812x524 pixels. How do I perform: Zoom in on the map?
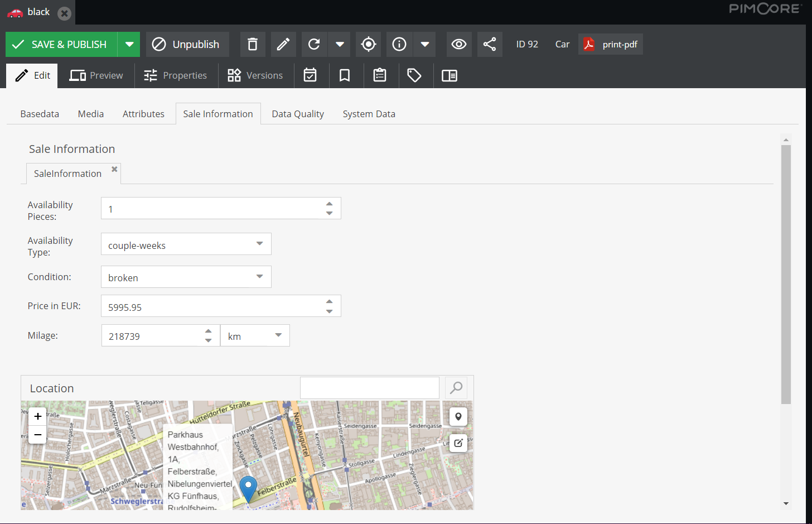tap(37, 416)
